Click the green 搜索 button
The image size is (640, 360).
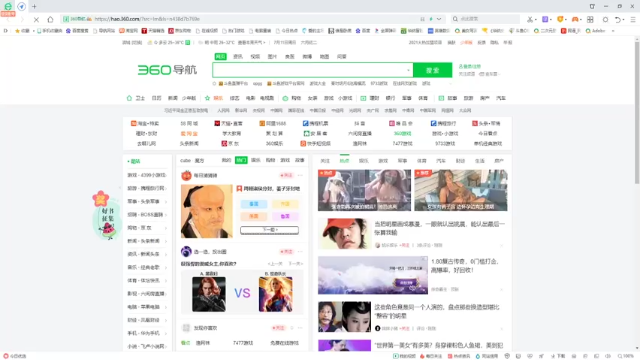pos(433,70)
